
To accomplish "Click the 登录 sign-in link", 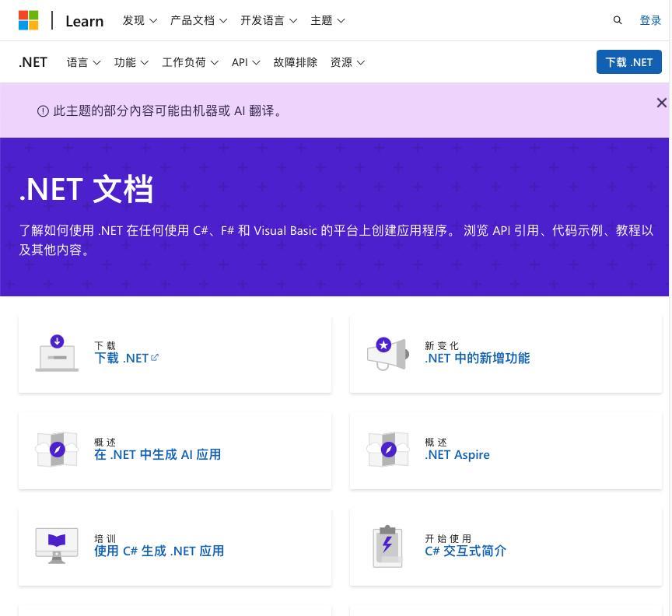I will pos(650,20).
